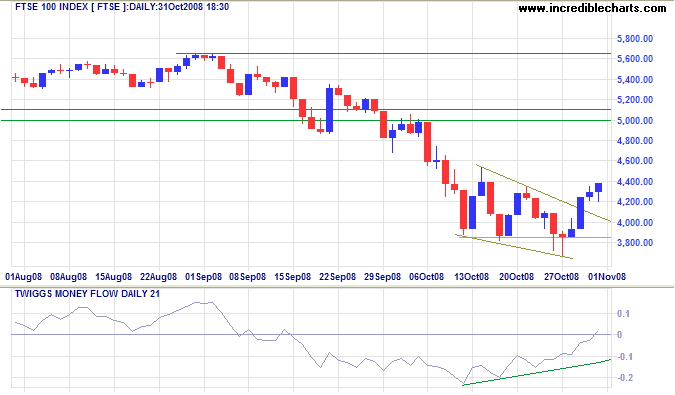Click the tall blue candle before 22Sep08
675x395 pixels.
coord(330,110)
